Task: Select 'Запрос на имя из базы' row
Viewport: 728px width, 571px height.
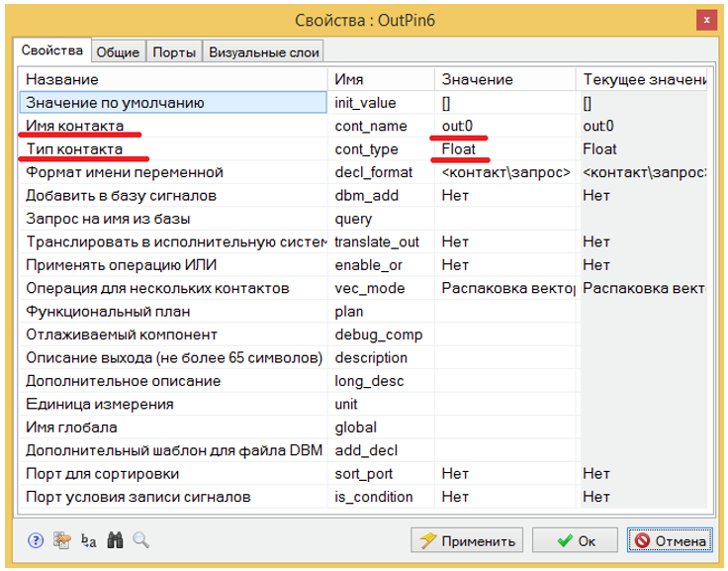Action: [x=173, y=219]
